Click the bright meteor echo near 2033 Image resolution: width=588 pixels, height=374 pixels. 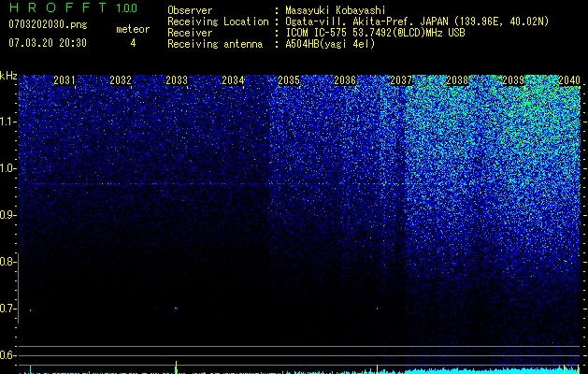tap(176, 309)
